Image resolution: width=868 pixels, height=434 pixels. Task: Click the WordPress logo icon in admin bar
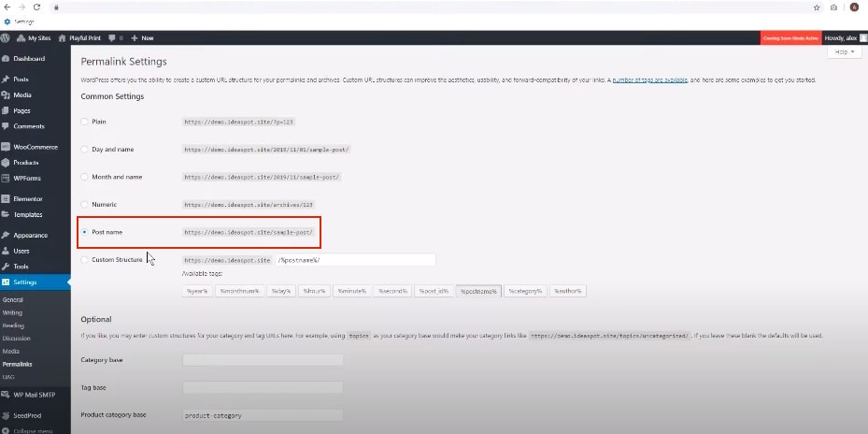pyautogui.click(x=6, y=38)
